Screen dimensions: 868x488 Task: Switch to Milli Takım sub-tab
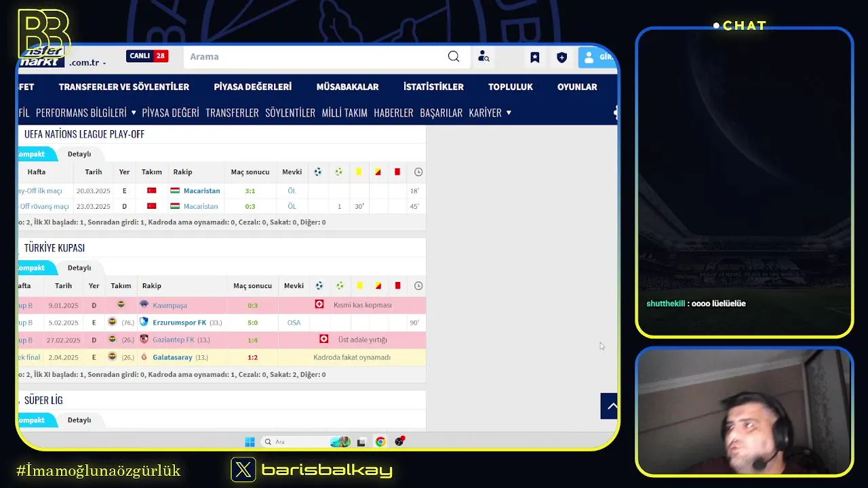[x=344, y=113]
